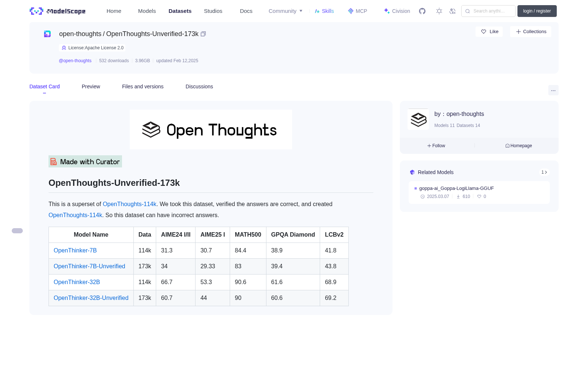Click the 'MATH500' column header
Image resolution: width=588 pixels, height=368 pixels.
248,235
